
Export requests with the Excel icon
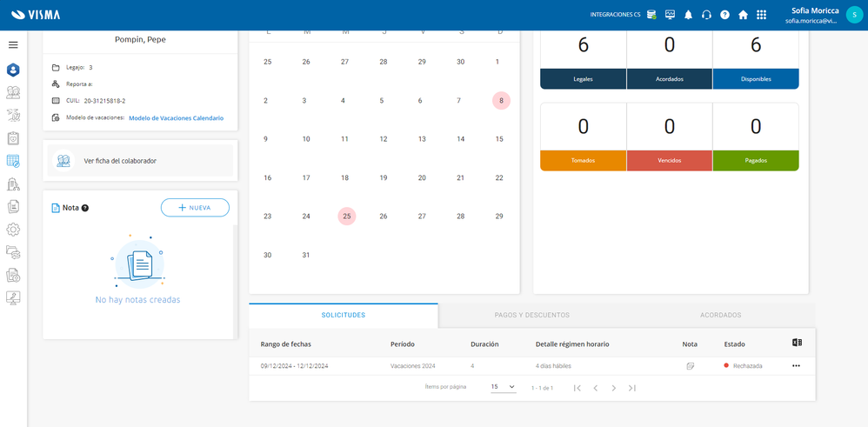tap(797, 343)
